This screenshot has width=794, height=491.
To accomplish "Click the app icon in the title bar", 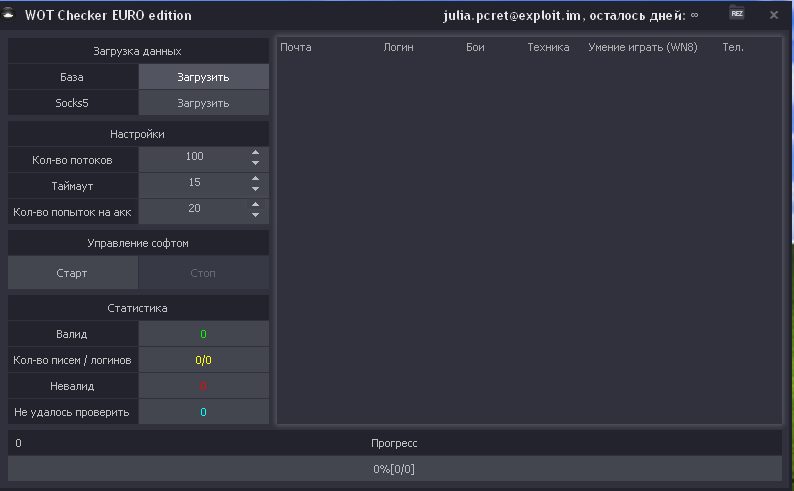I will point(12,14).
